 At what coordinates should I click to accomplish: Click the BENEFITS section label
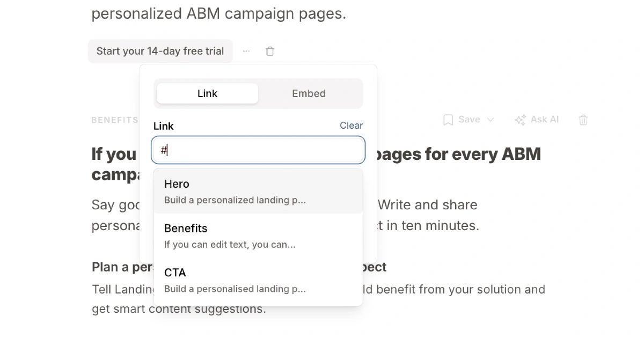point(115,120)
